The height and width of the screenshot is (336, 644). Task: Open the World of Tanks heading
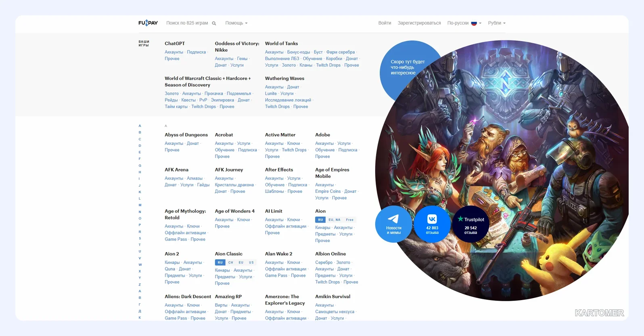pyautogui.click(x=281, y=44)
